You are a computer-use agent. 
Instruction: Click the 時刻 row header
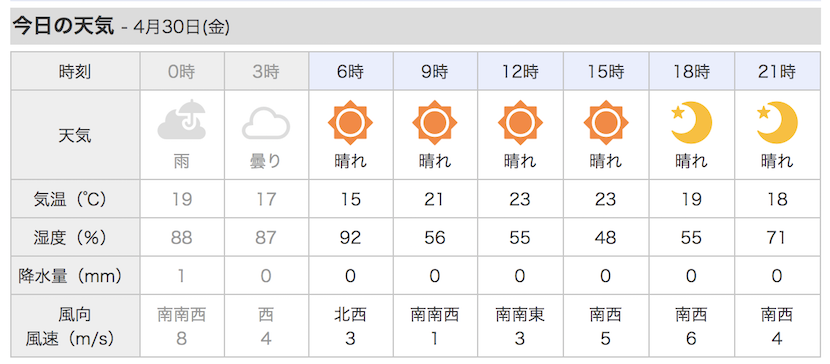click(x=75, y=71)
